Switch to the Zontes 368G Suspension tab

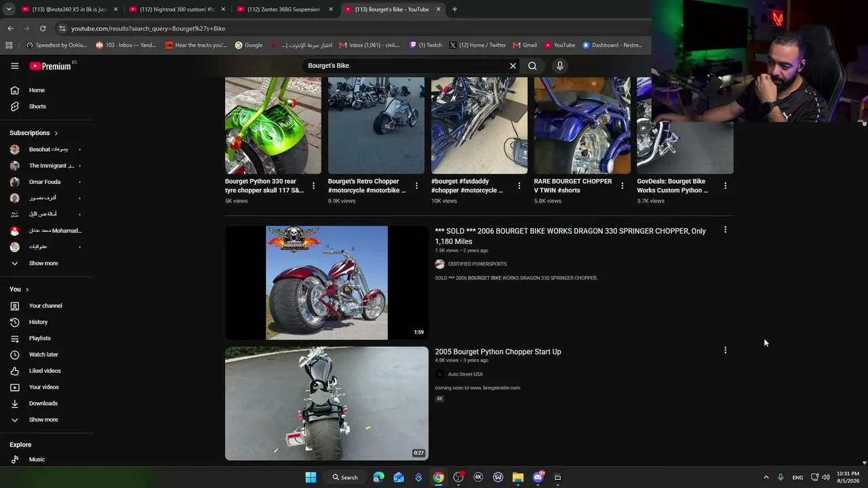pos(285,9)
